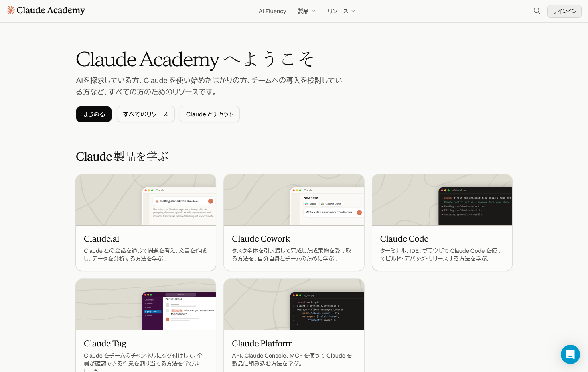Open the Claude Code card thumbnail image
The height and width of the screenshot is (372, 588).
click(x=442, y=200)
